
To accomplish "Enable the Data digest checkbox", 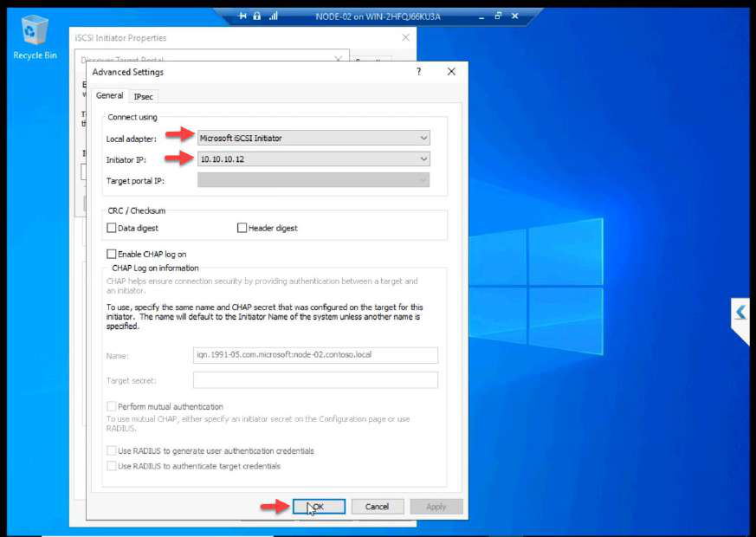I will pos(112,228).
